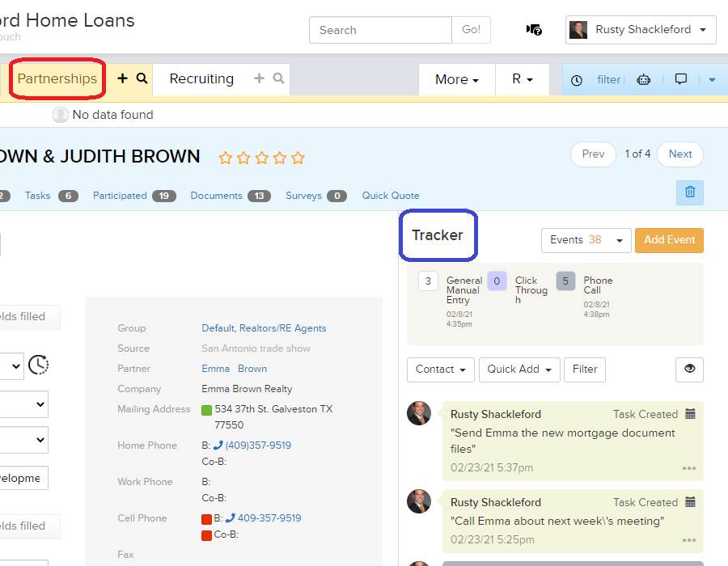
Task: Click phone icon next to the Home Phone number
Action: (218, 446)
